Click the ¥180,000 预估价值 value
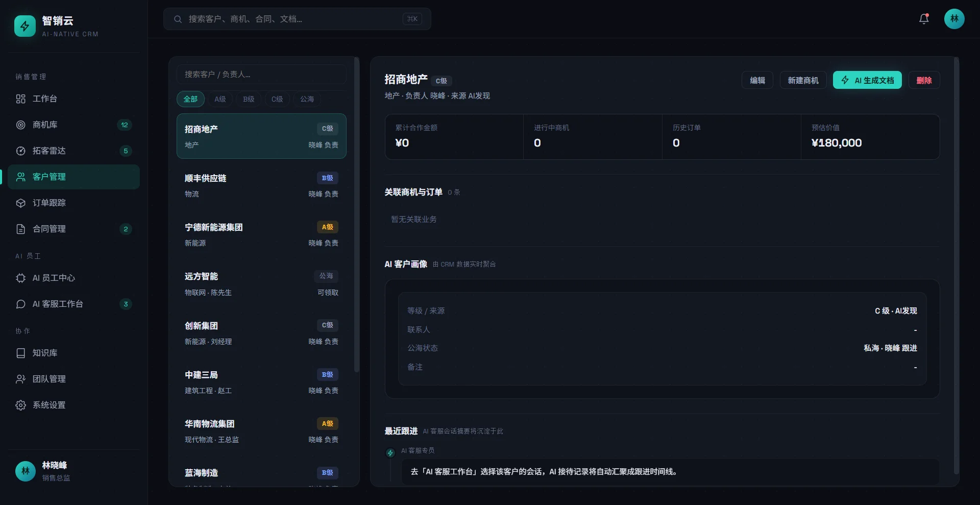 tap(837, 143)
